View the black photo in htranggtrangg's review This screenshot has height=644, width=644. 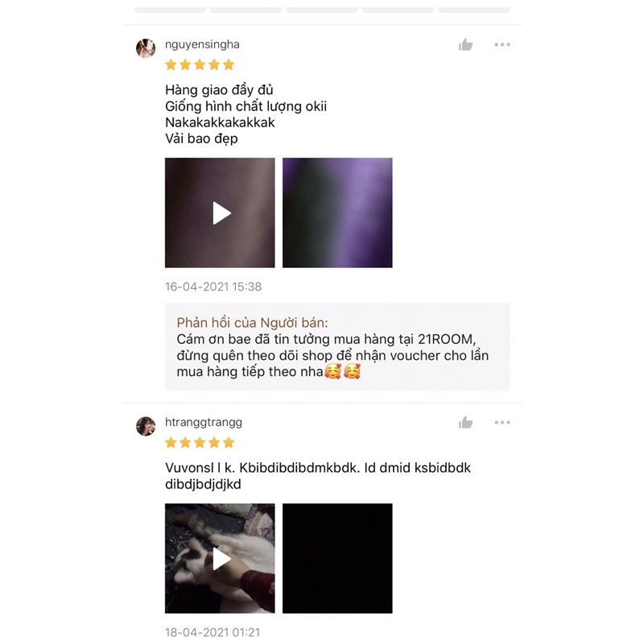[x=337, y=558]
